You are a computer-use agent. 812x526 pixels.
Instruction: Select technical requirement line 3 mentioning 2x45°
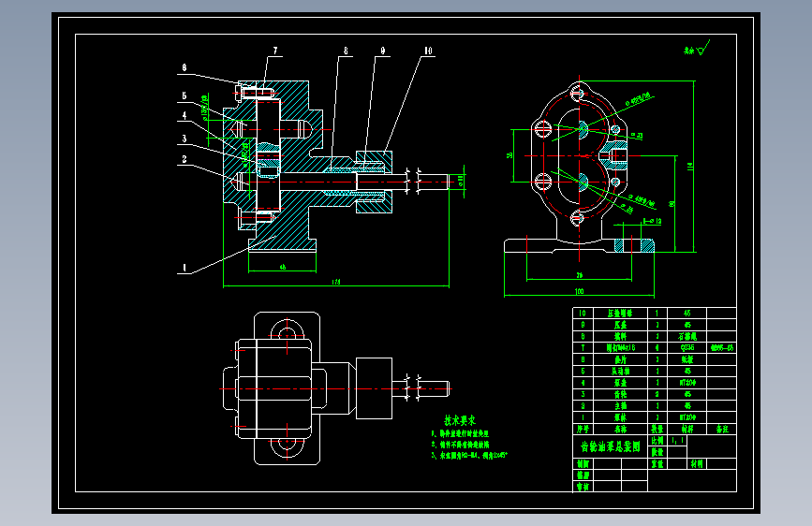click(470, 455)
